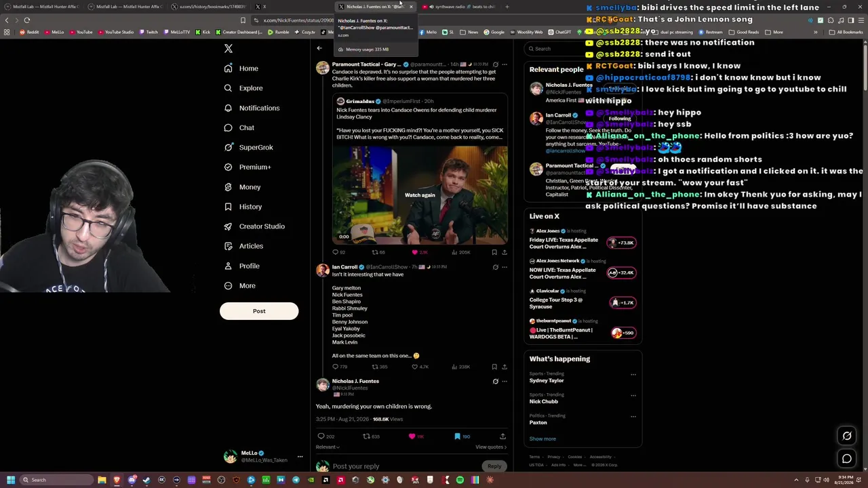Open the YouTube Studio bookmark

pyautogui.click(x=116, y=32)
